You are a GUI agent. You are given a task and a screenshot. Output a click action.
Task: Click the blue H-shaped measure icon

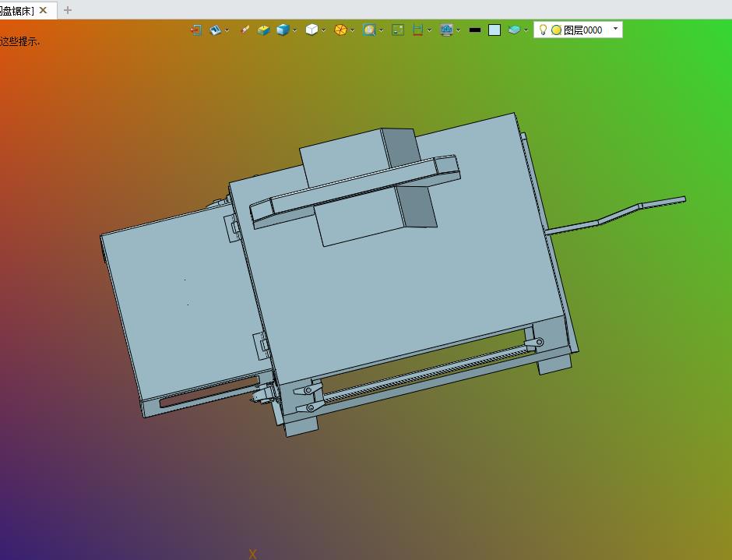point(418,30)
